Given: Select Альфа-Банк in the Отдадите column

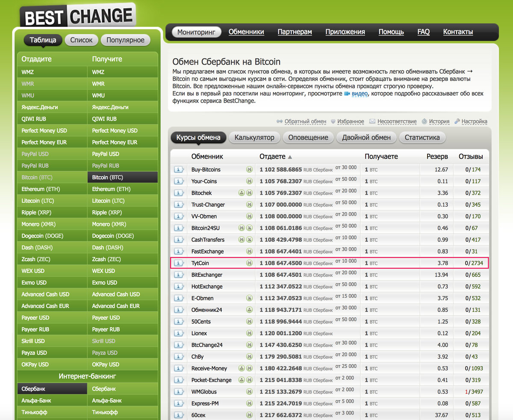Looking at the screenshot, I should tap(52, 401).
